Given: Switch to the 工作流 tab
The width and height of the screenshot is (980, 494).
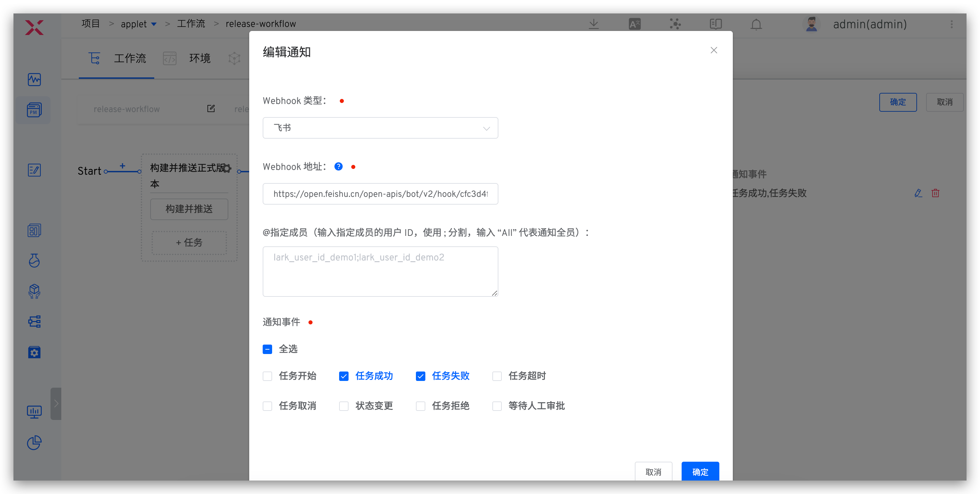Looking at the screenshot, I should coord(117,59).
